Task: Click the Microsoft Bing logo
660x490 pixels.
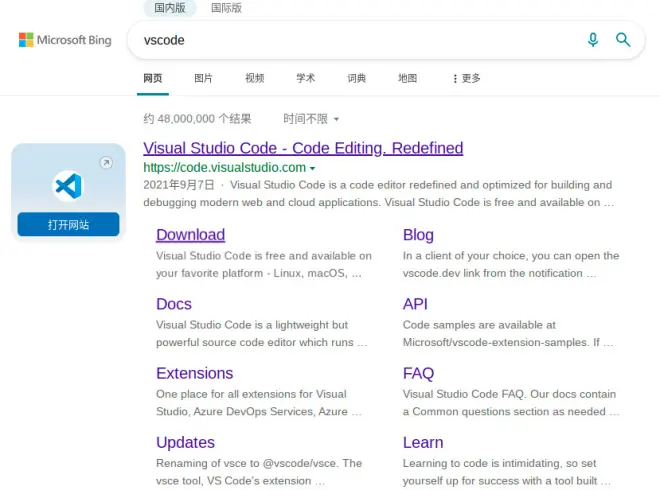Action: pyautogui.click(x=65, y=40)
